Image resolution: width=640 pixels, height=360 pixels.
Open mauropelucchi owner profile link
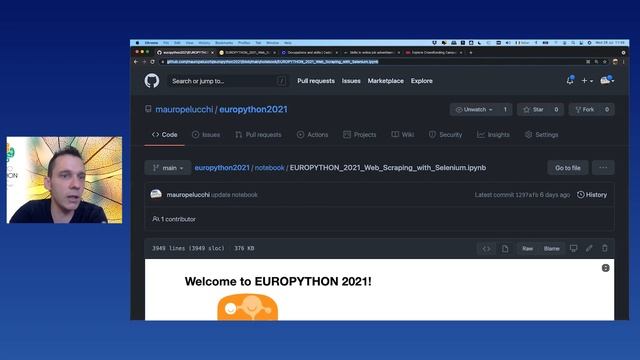point(184,109)
